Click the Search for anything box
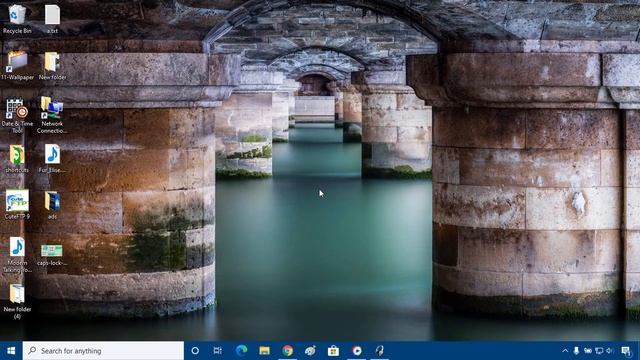The width and height of the screenshot is (640, 360). point(103,351)
